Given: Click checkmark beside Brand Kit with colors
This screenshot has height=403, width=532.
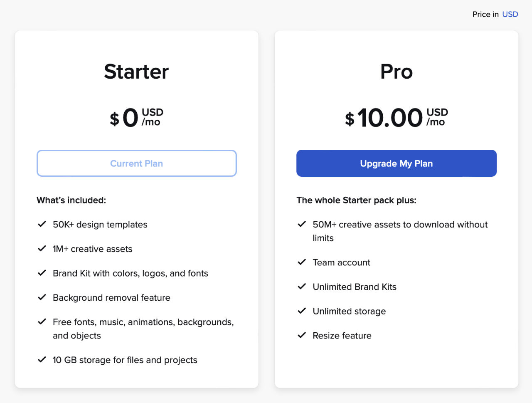Looking at the screenshot, I should click(x=42, y=273).
